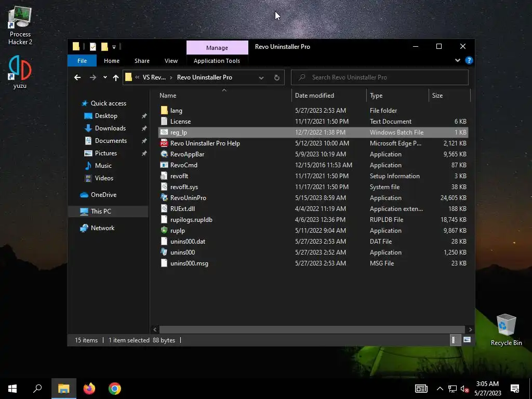This screenshot has height=399, width=532.
Task: Select Quick access in navigation pane
Action: 108,103
